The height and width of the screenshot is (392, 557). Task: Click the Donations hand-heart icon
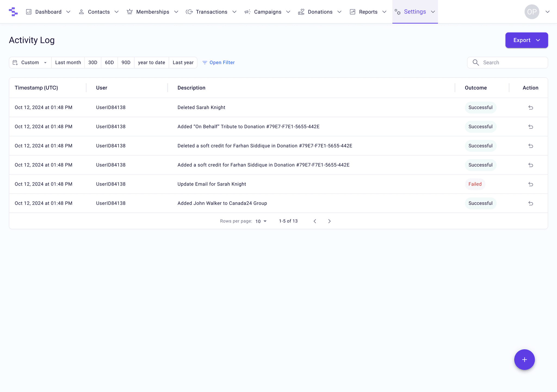301,12
